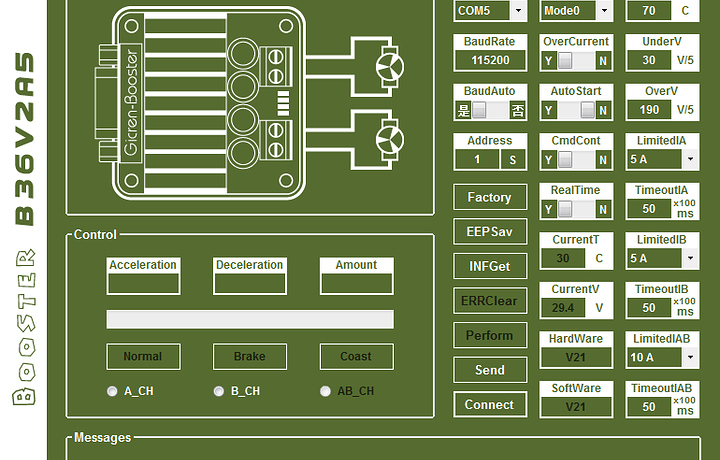Open the Mode0 dropdown

tap(604, 10)
